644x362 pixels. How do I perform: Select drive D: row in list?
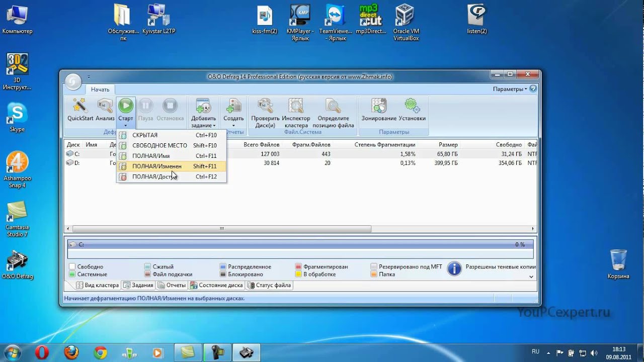click(301, 163)
